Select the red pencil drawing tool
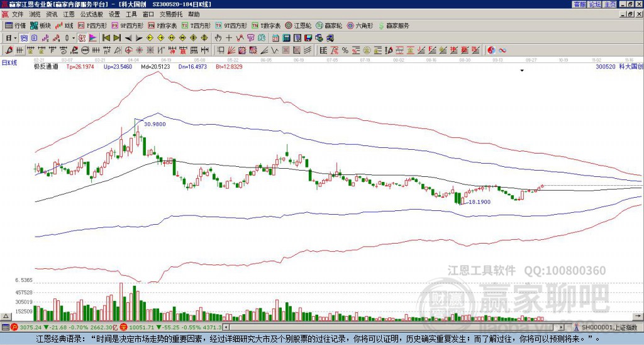Screen dimensions: 644x345 pyautogui.click(x=9, y=50)
